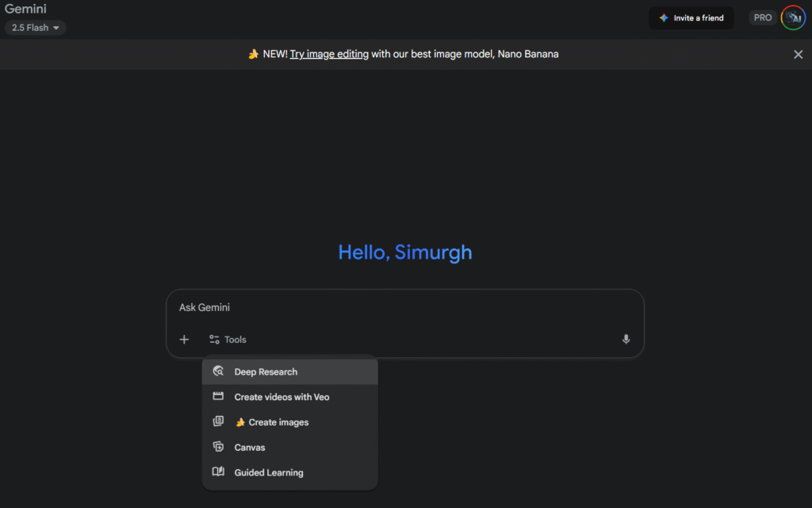Open Canvas from the Tools list
The height and width of the screenshot is (508, 812).
pos(250,448)
